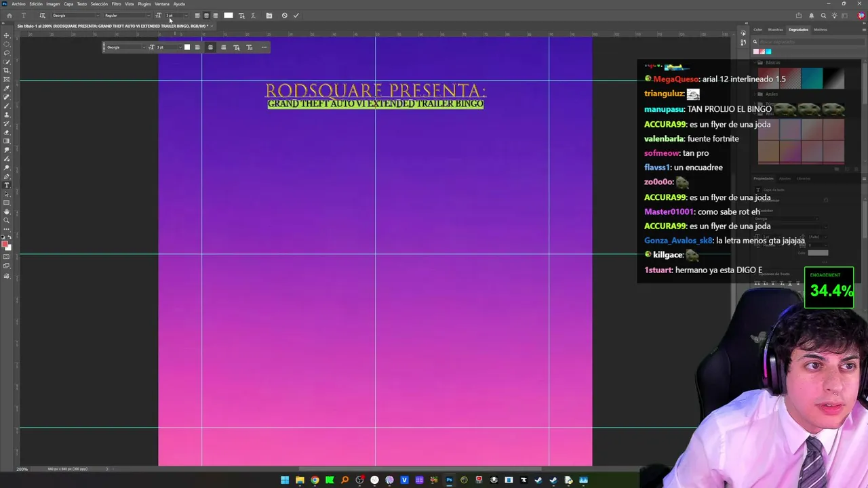Open the Filtro menu
Viewport: 868px width, 488px height.
(x=116, y=4)
